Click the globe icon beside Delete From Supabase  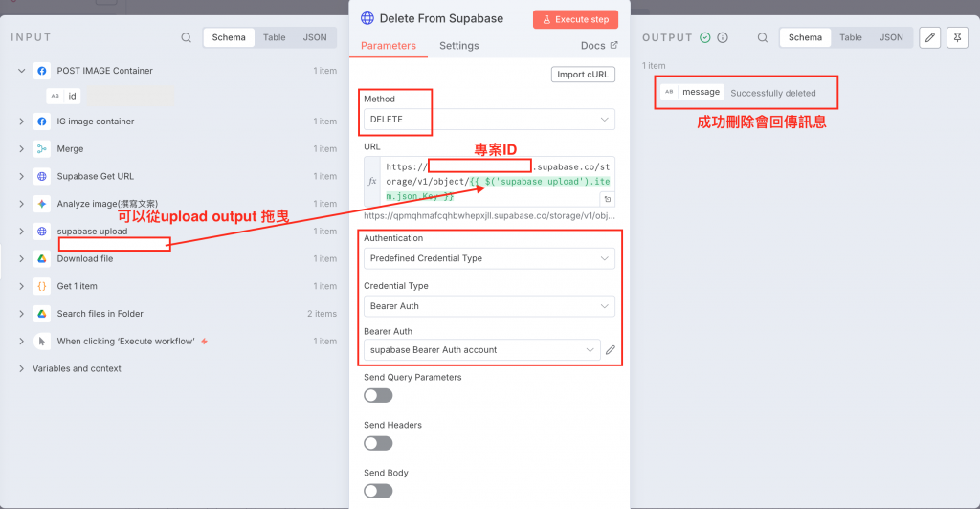pos(367,18)
